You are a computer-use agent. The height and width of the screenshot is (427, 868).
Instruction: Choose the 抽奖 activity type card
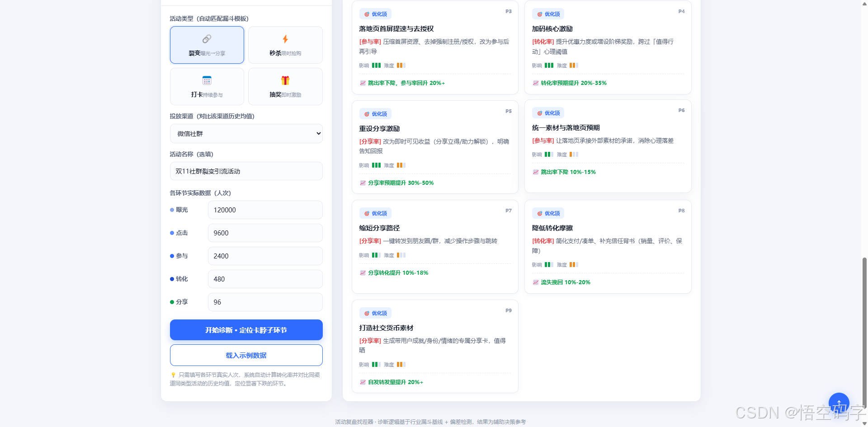pos(285,86)
